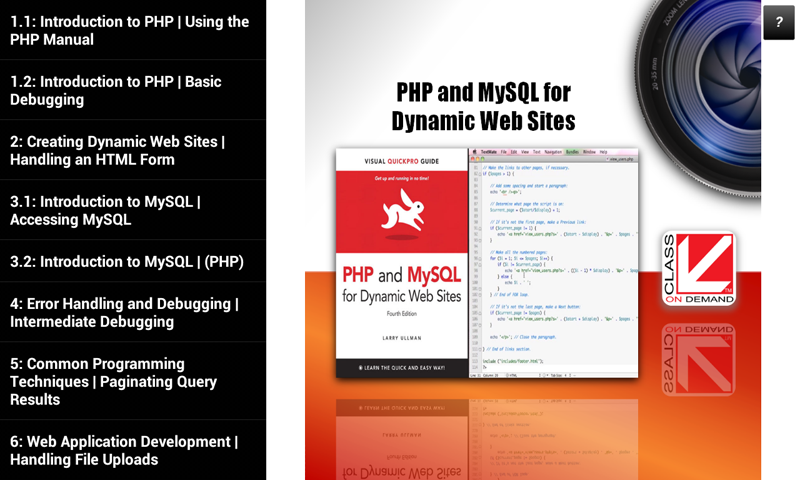800x480 pixels.
Task: Open the question mark help button
Action: [x=779, y=22]
